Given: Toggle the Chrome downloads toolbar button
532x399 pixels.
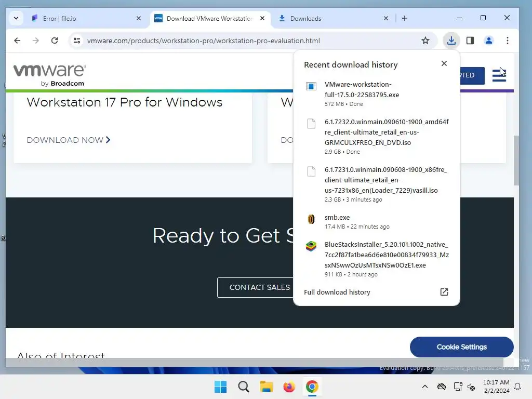Looking at the screenshot, I should click(451, 41).
